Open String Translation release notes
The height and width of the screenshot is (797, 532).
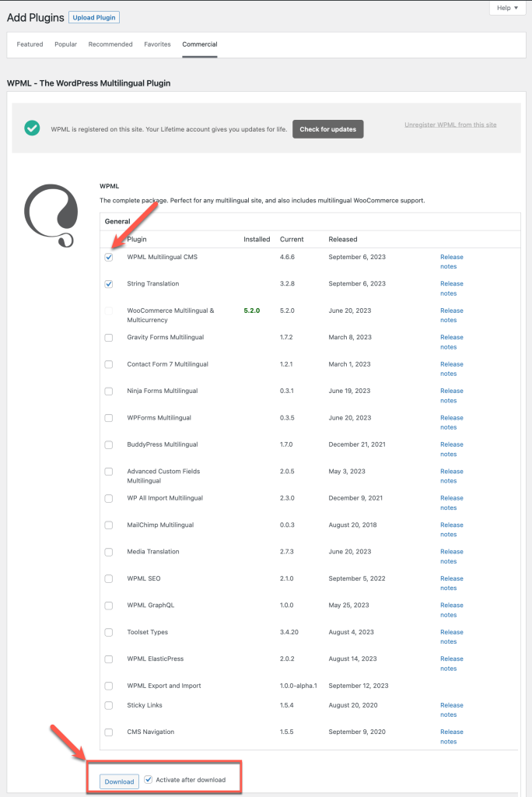[452, 289]
